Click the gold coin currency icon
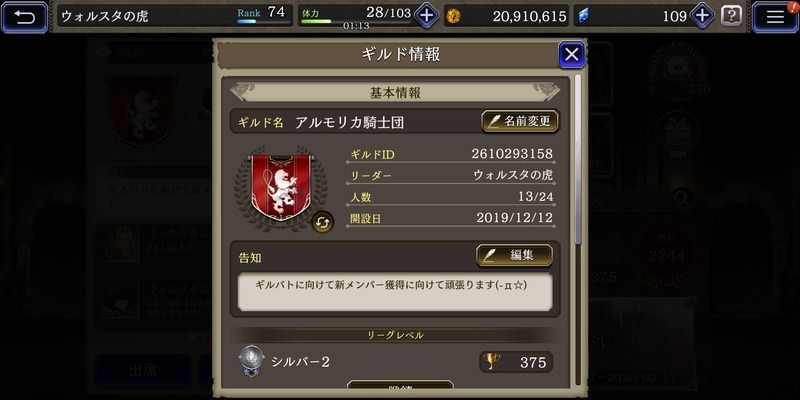Image resolution: width=800 pixels, height=400 pixels. (453, 16)
